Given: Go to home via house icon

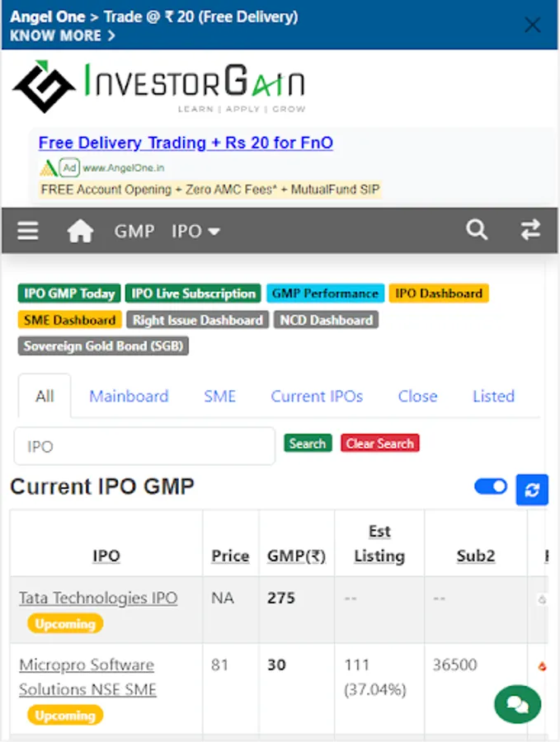Looking at the screenshot, I should [80, 231].
